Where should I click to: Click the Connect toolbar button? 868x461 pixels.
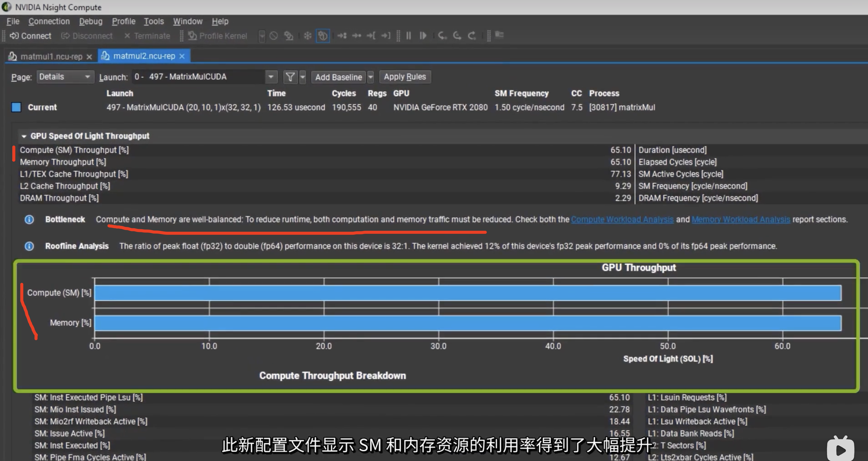coord(31,36)
